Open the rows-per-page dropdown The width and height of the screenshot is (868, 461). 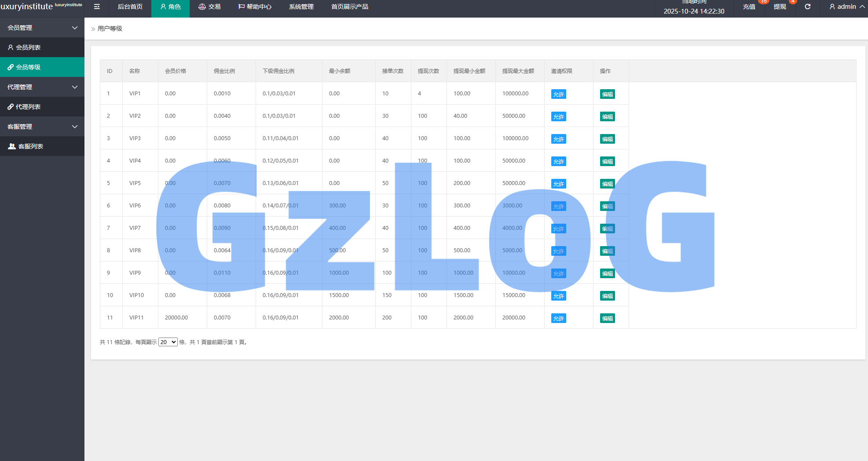click(x=168, y=342)
